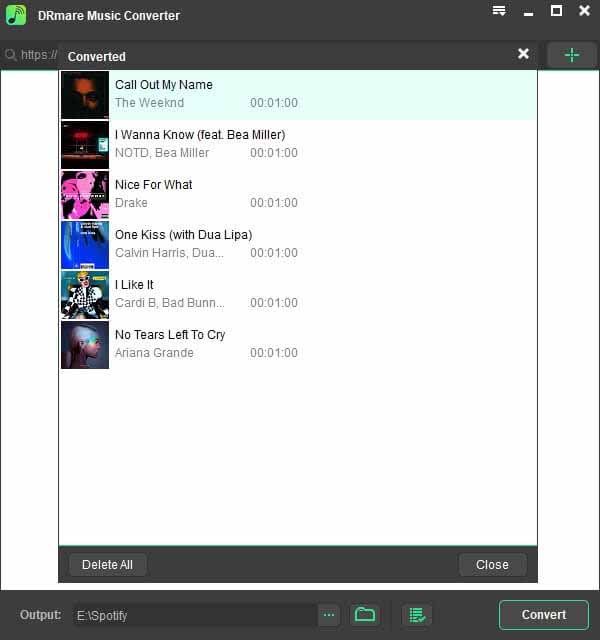Open the top-right menu icon
This screenshot has width=600, height=640.
499,11
